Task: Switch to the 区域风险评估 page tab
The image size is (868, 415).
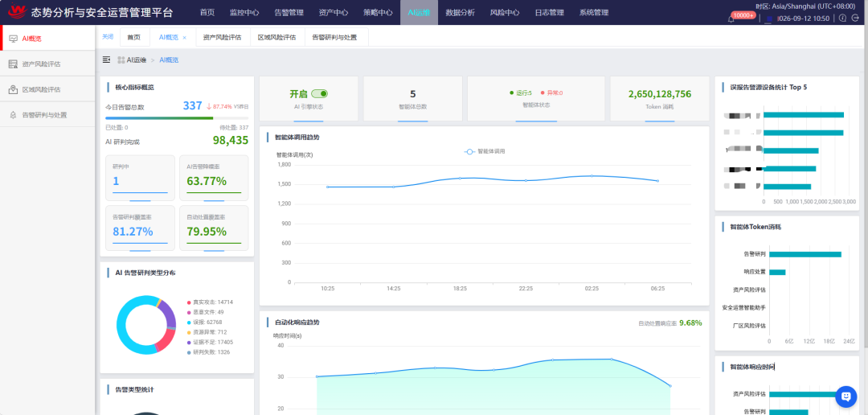Action: point(276,38)
